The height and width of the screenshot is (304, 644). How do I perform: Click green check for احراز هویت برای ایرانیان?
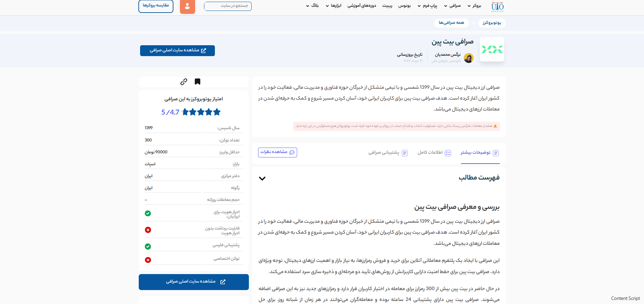[148, 214]
